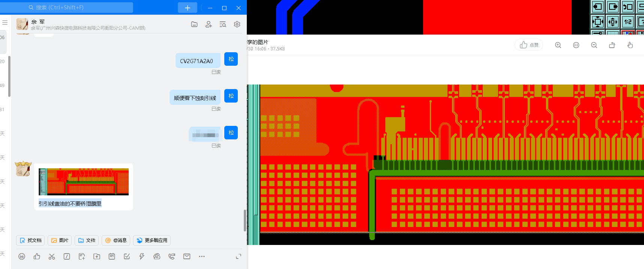The image size is (644, 269).
Task: Open the mail envelope icon in toolbar
Action: coord(187,256)
